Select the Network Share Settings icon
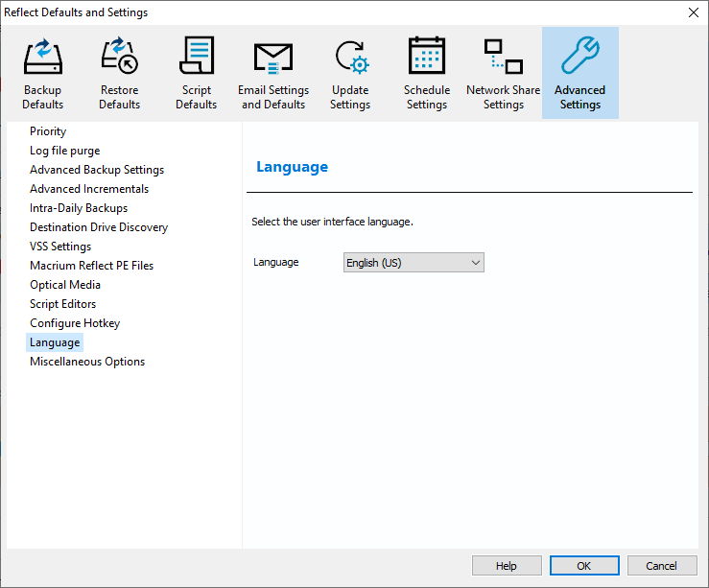The width and height of the screenshot is (709, 588). [x=503, y=58]
